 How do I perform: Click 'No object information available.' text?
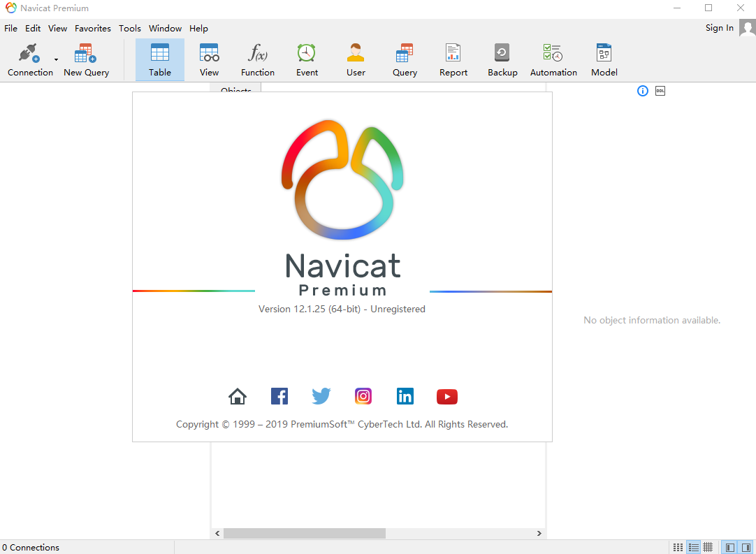point(652,320)
